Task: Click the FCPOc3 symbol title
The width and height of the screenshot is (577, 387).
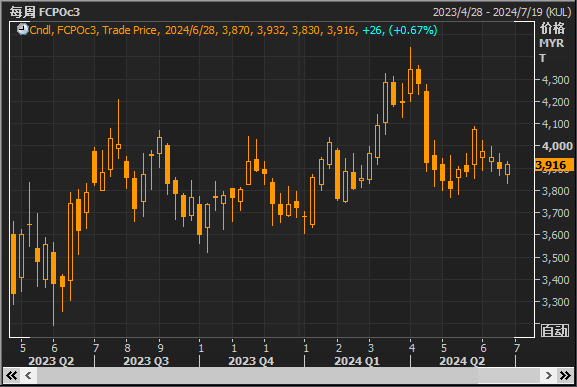Action: point(59,12)
